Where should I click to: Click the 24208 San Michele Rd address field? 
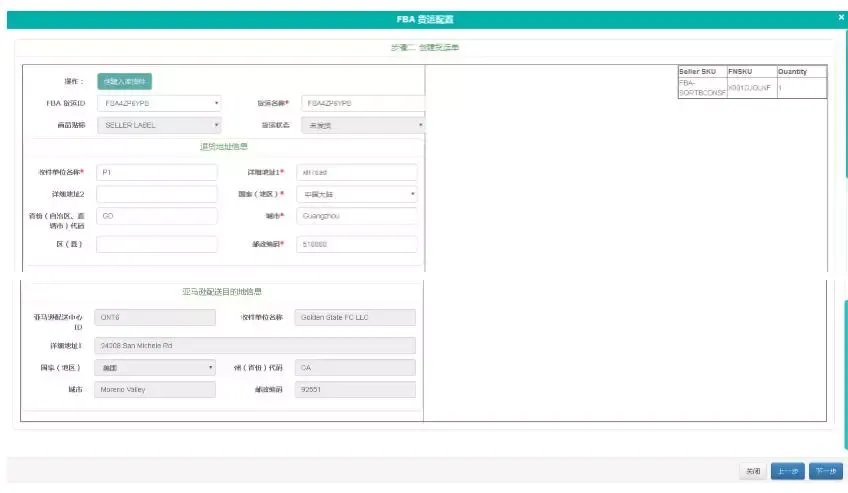tap(255, 345)
